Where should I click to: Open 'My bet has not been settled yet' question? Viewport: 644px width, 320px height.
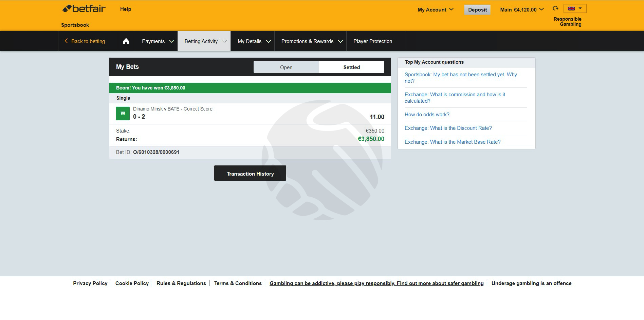(461, 78)
